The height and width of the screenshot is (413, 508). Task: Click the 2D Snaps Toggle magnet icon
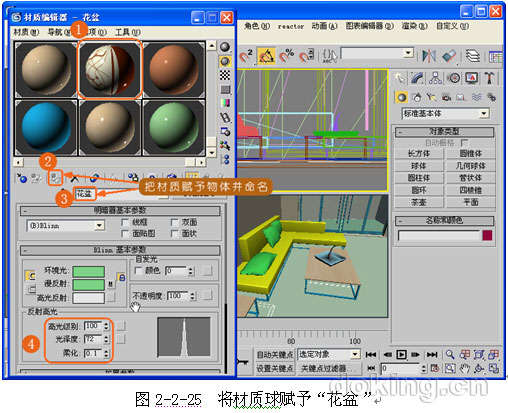coord(246,56)
